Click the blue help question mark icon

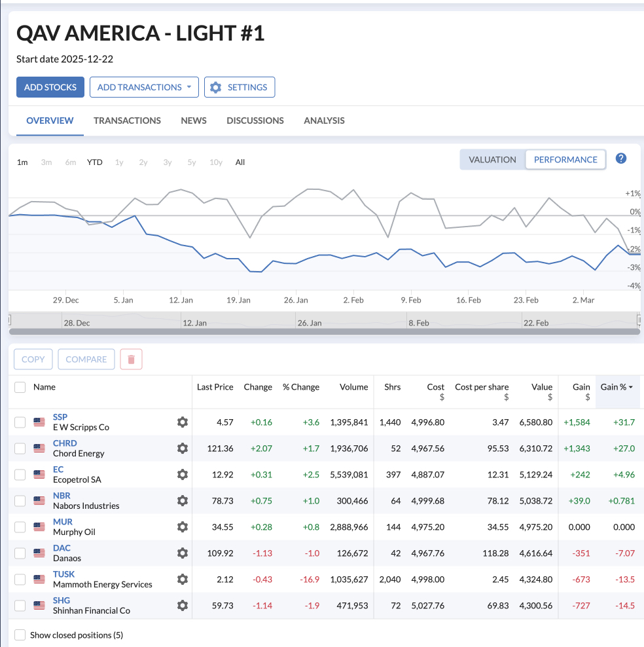[x=621, y=158]
